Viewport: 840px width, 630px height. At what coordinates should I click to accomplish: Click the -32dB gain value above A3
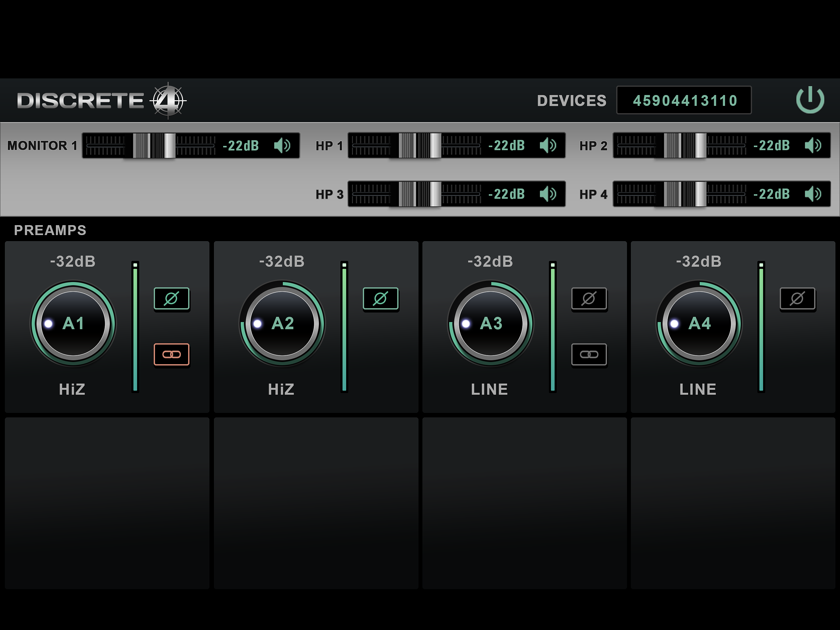click(490, 261)
